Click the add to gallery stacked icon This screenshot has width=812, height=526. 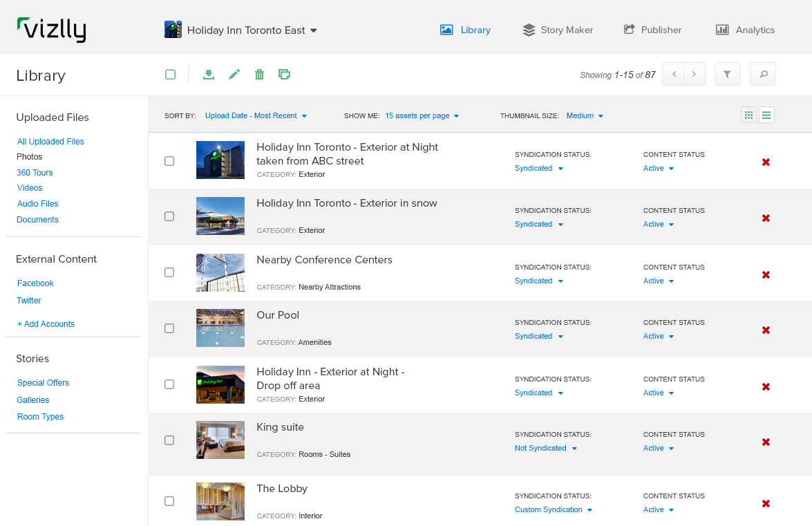284,75
